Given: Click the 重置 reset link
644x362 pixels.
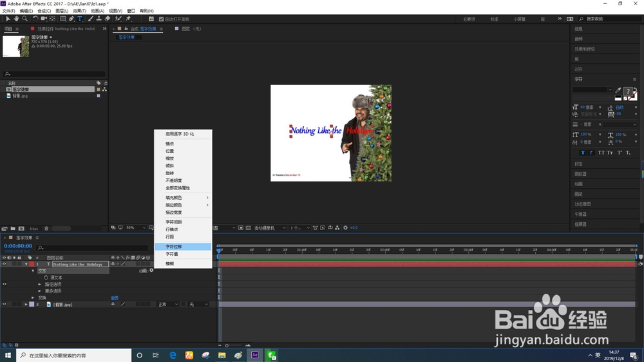Looking at the screenshot, I should click(115, 298).
